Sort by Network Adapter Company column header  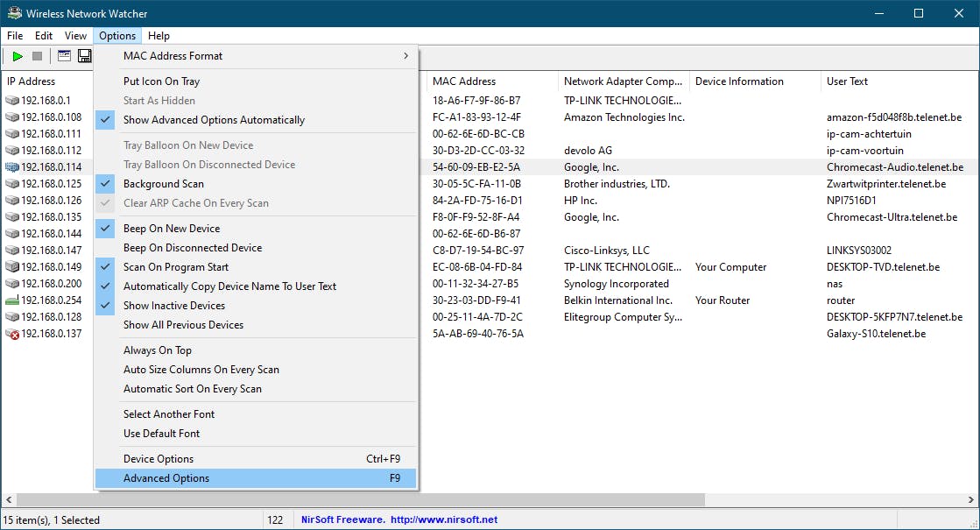click(624, 81)
